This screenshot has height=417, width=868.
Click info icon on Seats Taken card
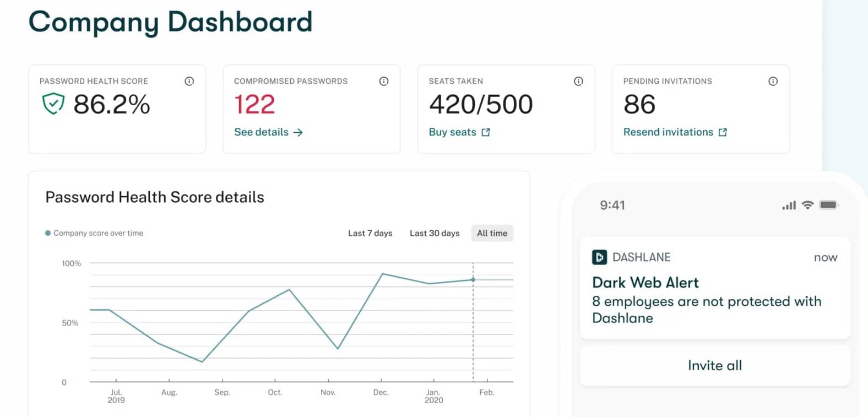(x=578, y=81)
